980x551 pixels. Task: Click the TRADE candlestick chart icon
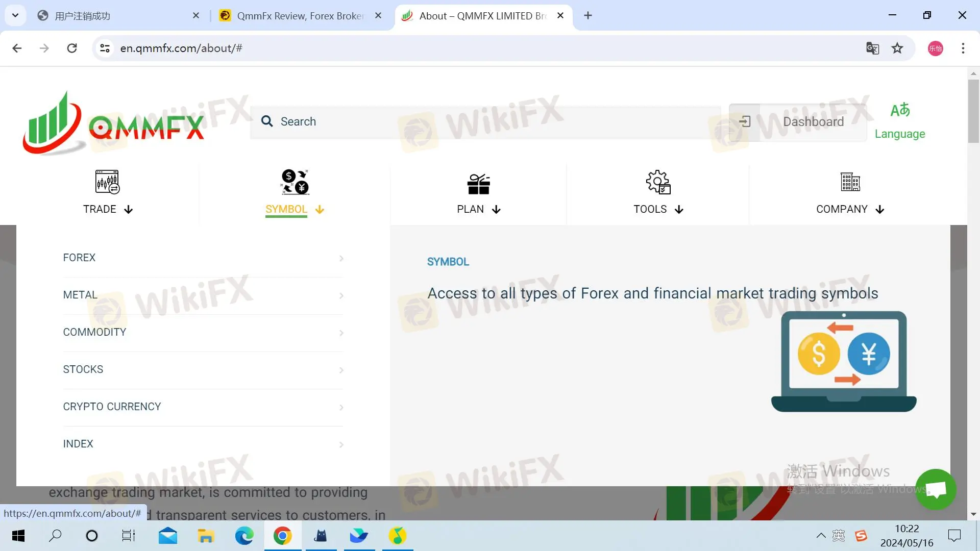[107, 182]
